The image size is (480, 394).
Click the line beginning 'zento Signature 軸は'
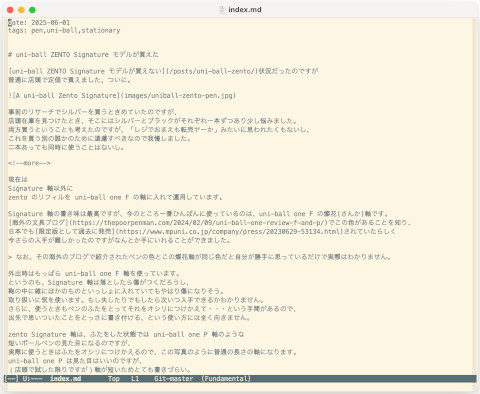point(126,334)
